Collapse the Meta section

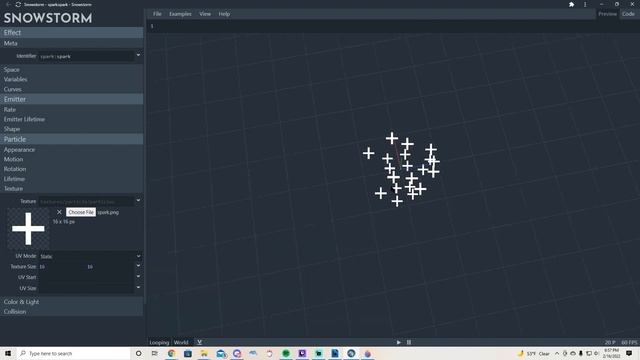coord(71,43)
